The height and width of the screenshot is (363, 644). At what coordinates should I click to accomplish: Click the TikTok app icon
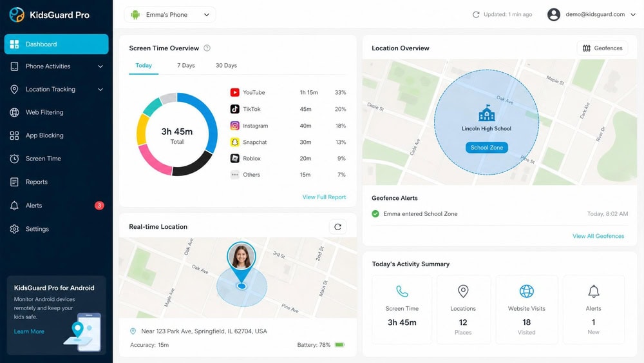pos(234,109)
